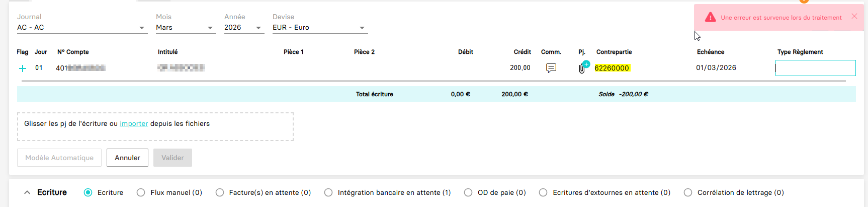Image resolution: width=868 pixels, height=207 pixels.
Task: Open the Journal dropdown
Action: tap(142, 28)
